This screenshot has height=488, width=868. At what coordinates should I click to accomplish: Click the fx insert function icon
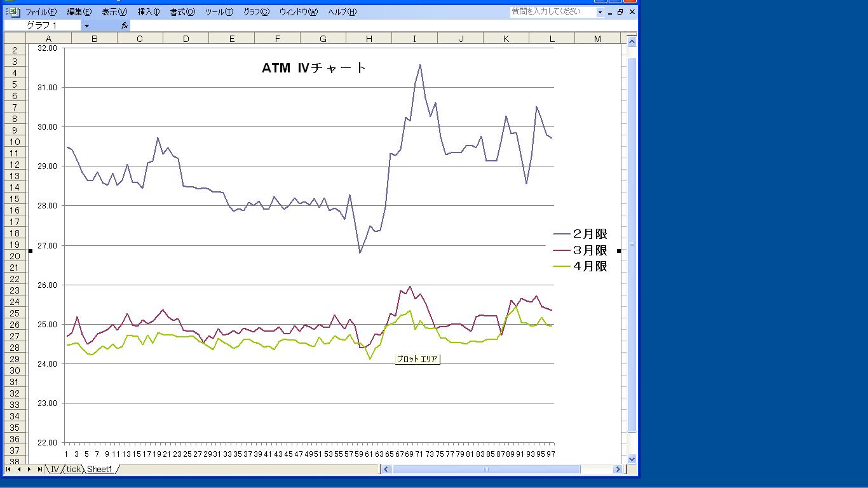tap(125, 25)
